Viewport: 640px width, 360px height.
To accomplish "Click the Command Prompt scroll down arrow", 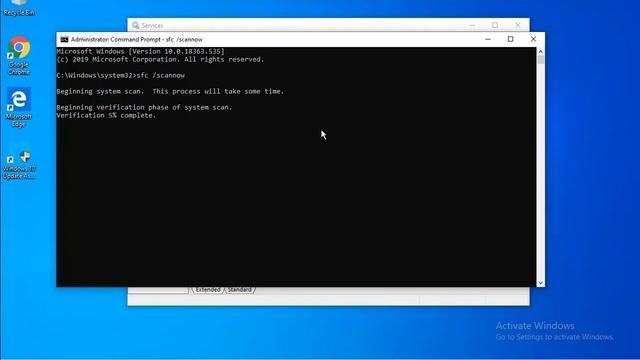I will (540, 283).
